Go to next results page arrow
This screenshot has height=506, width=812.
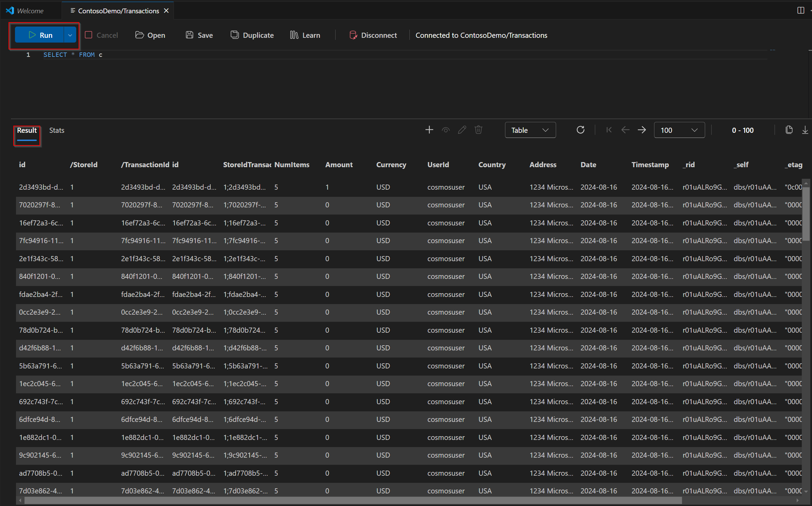coord(642,130)
